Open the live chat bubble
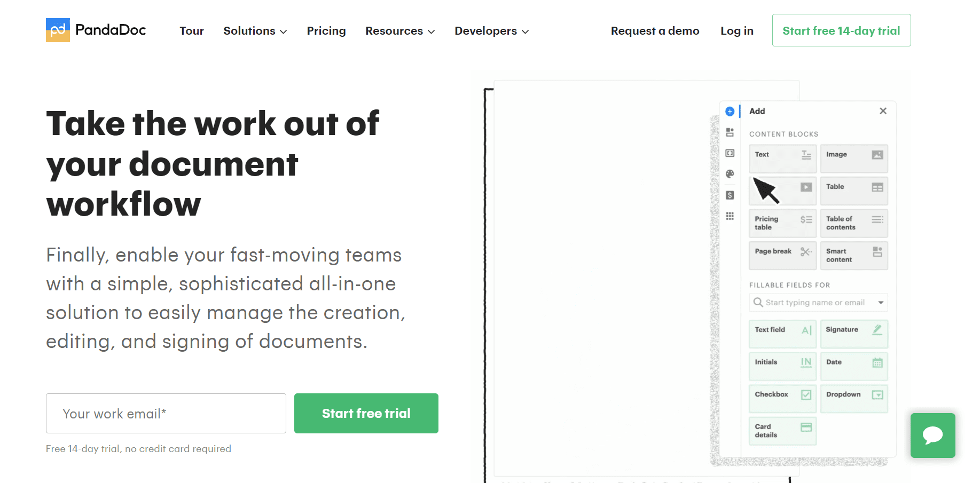This screenshot has width=980, height=483. tap(932, 435)
